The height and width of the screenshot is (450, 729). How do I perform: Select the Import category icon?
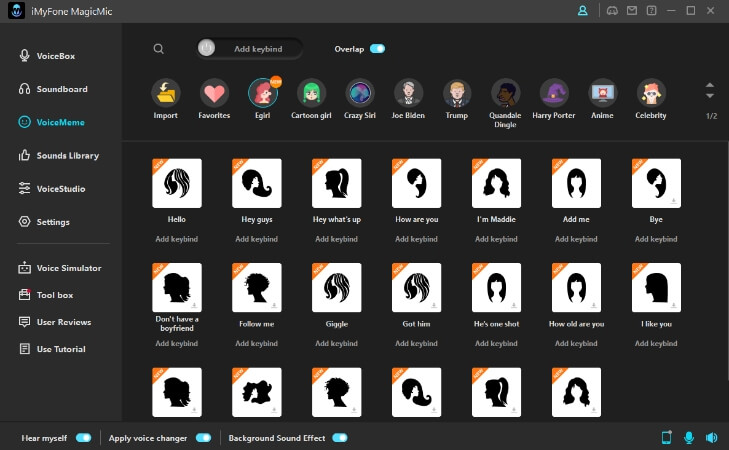pyautogui.click(x=166, y=93)
